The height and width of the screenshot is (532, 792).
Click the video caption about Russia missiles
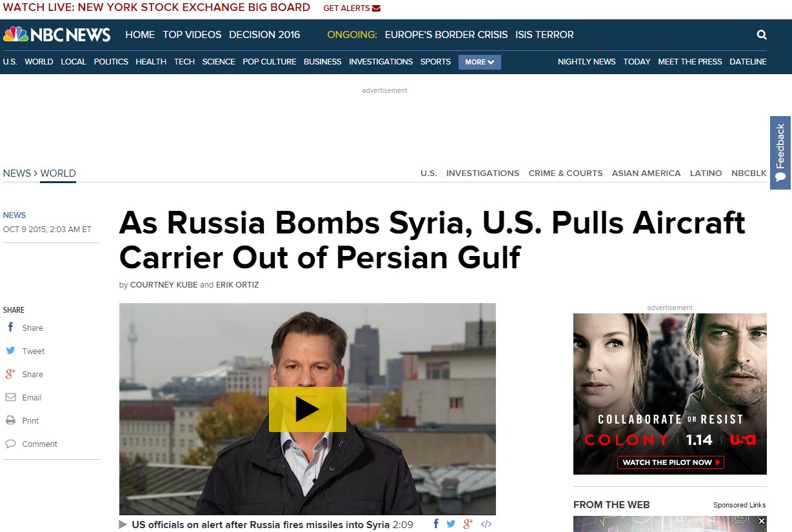(261, 525)
